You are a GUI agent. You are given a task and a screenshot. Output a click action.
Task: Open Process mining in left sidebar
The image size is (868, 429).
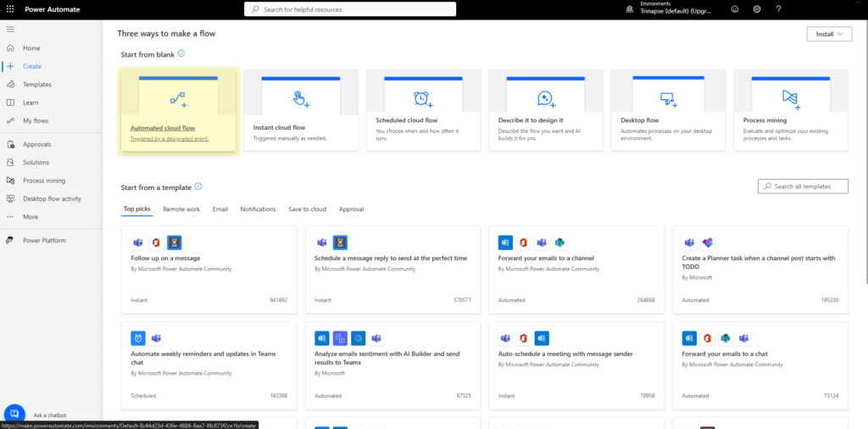pos(43,181)
